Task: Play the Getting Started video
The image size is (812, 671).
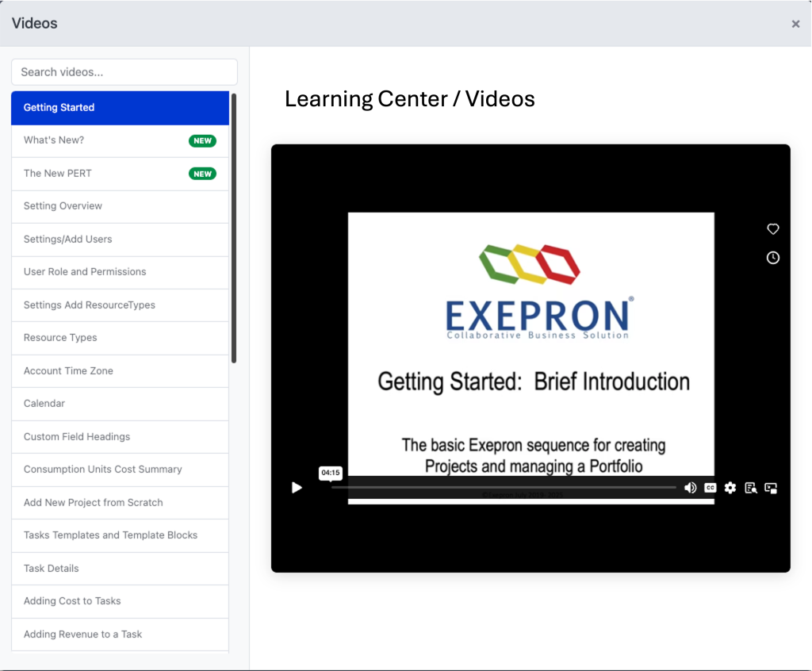Action: coord(297,488)
